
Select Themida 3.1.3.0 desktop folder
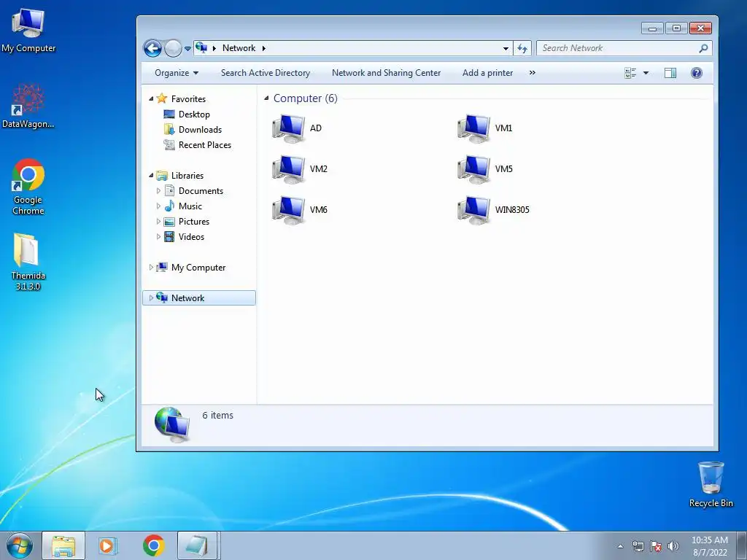pos(27,262)
